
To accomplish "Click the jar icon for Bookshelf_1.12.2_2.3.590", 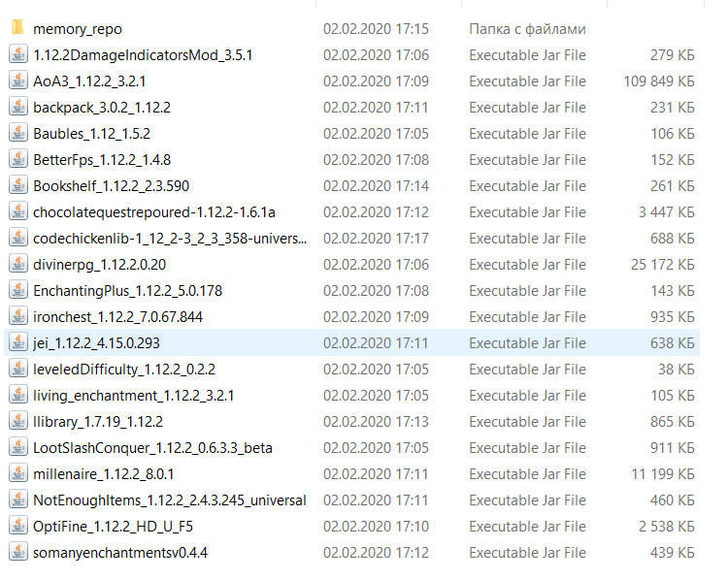I will click(18, 185).
